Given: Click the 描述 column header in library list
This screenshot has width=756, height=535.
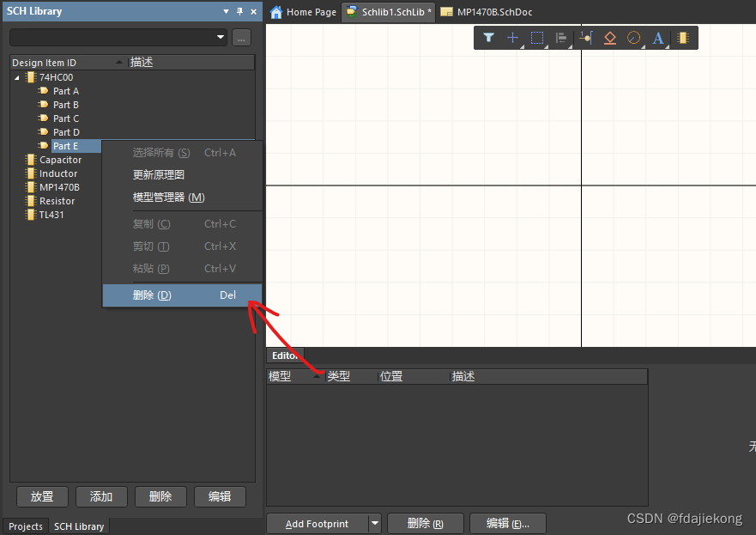Looking at the screenshot, I should (x=191, y=63).
